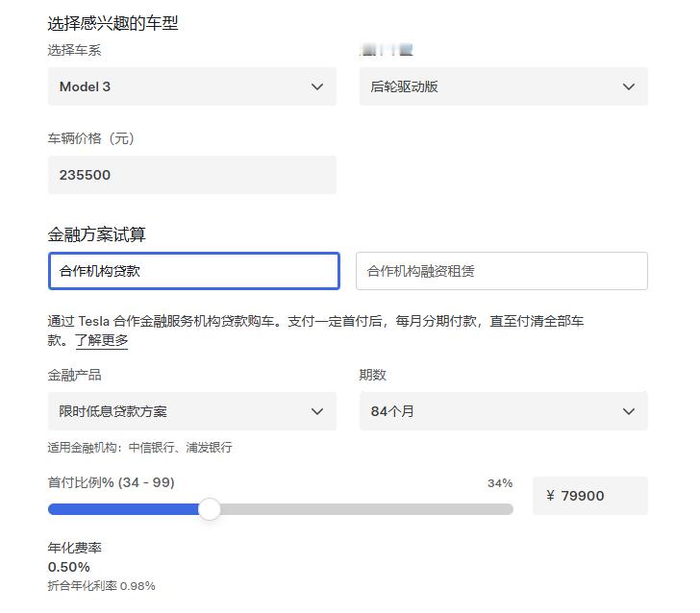The height and width of the screenshot is (613, 700).
Task: Click the down payment amount field ¥ 79900
Action: [x=589, y=496]
